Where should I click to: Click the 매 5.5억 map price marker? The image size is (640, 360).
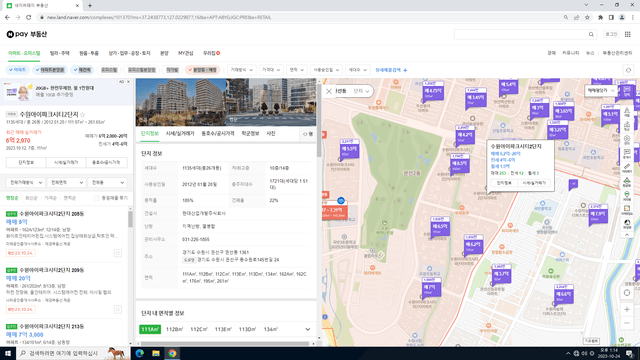[x=349, y=149]
